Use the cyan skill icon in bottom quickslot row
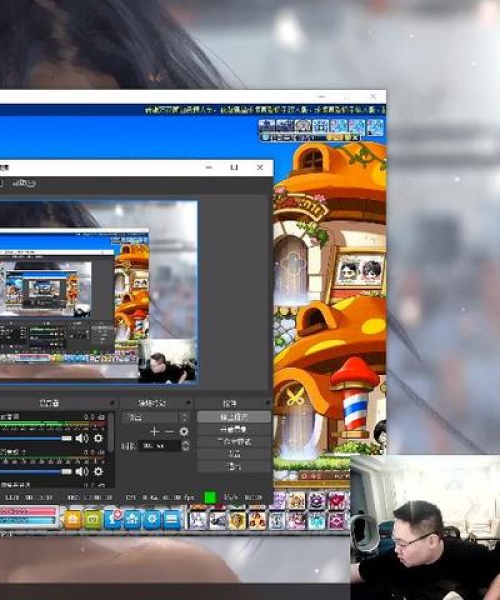The width and height of the screenshot is (500, 600). (x=317, y=520)
